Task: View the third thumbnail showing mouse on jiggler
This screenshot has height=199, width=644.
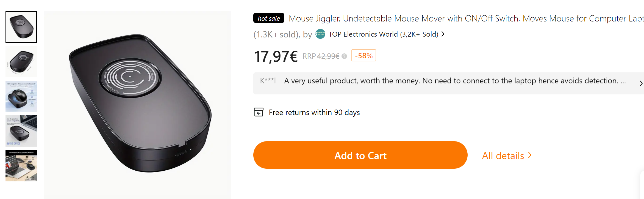Action: (x=21, y=96)
